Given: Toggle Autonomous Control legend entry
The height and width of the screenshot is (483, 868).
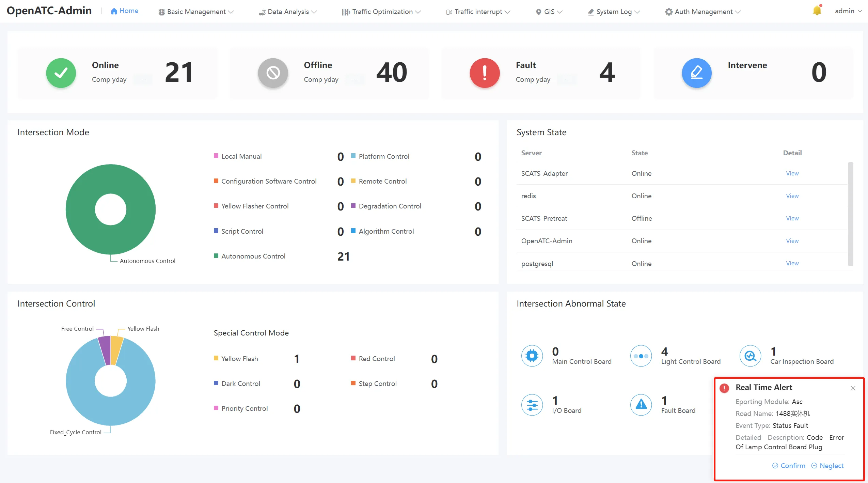Looking at the screenshot, I should [x=250, y=256].
